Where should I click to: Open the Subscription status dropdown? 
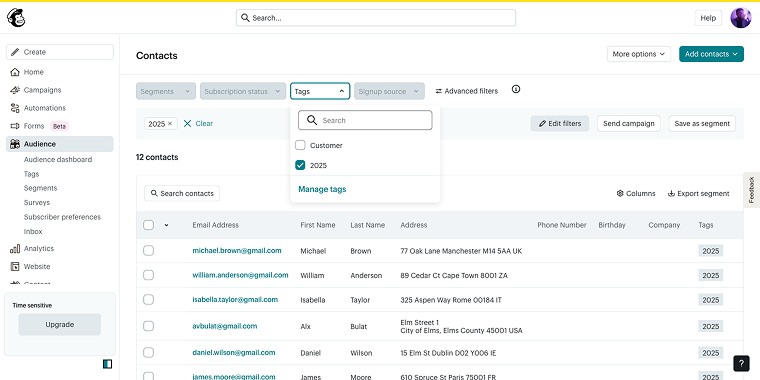pyautogui.click(x=243, y=91)
